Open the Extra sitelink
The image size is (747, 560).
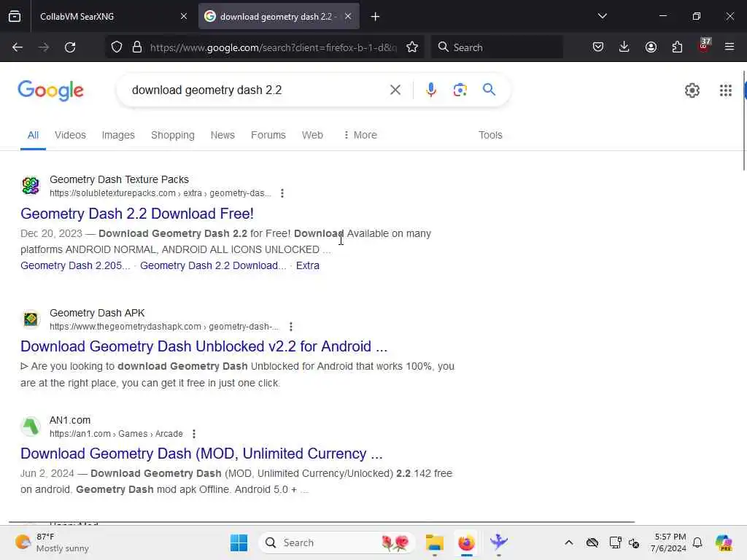(x=308, y=265)
